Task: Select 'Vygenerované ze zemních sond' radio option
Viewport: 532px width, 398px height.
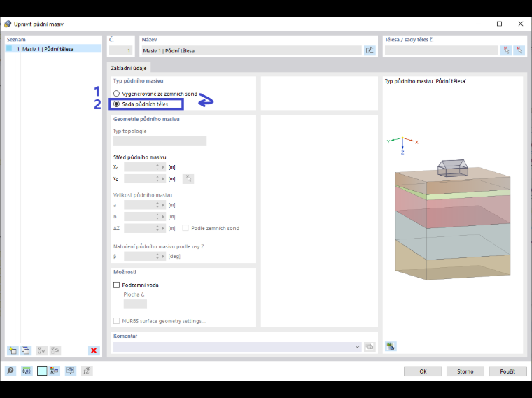Action: 116,94
